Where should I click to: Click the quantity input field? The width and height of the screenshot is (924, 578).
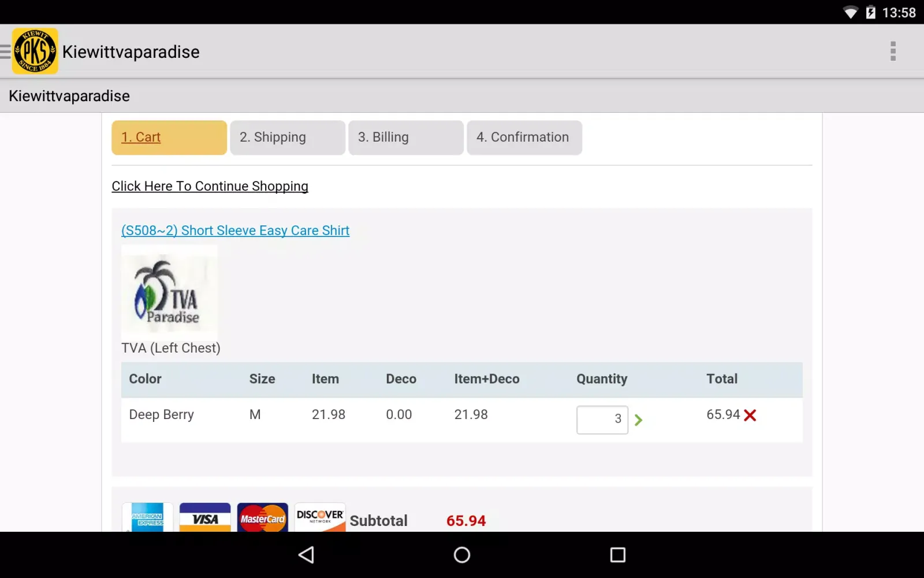[x=602, y=420]
